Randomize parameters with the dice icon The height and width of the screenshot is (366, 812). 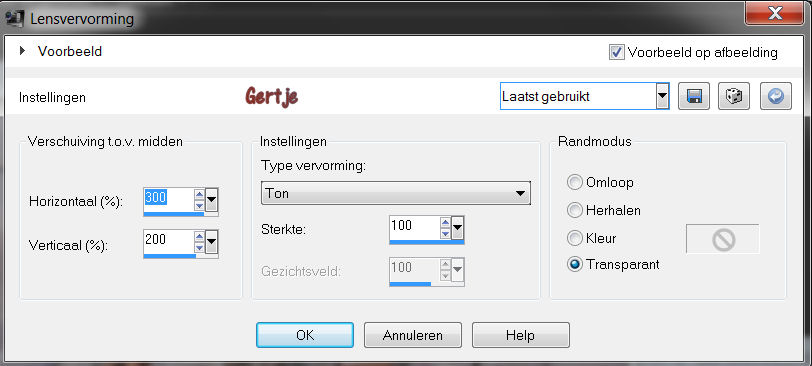pos(734,96)
